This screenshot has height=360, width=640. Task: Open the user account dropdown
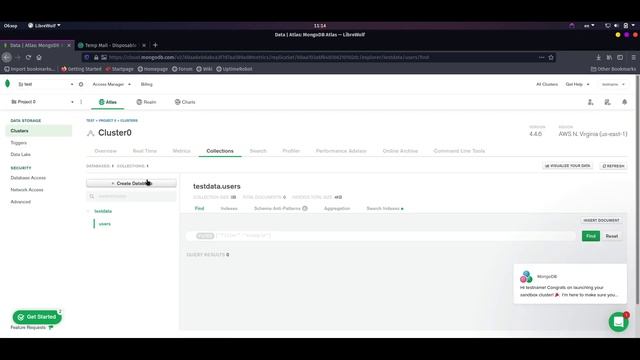(613, 84)
